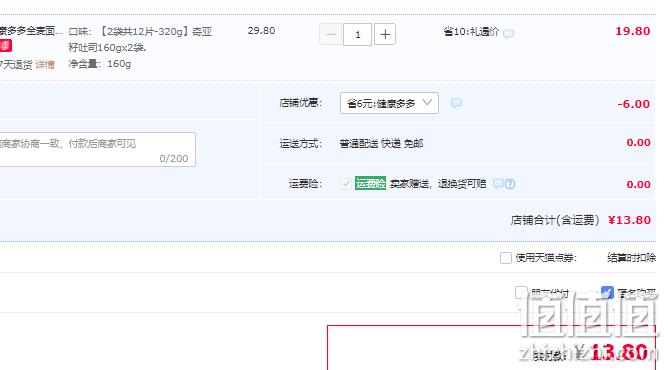Viewport: 668px width, 370px height.
Task: Click the seller message text box
Action: (98, 149)
